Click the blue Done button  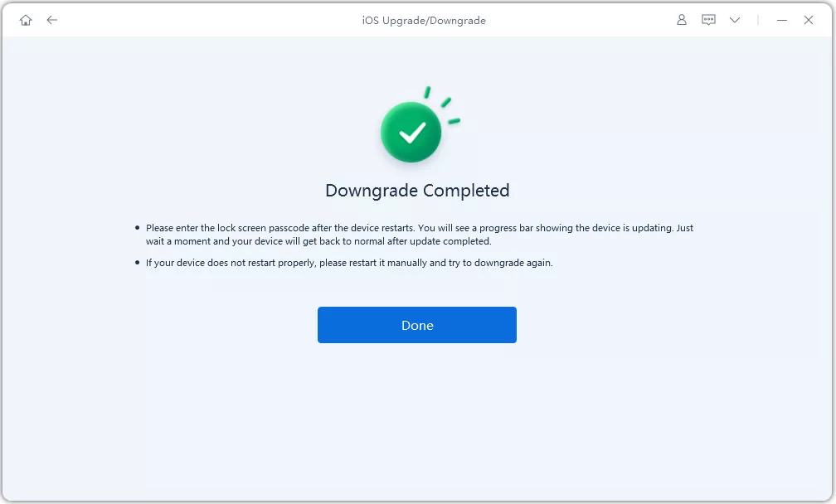417,325
